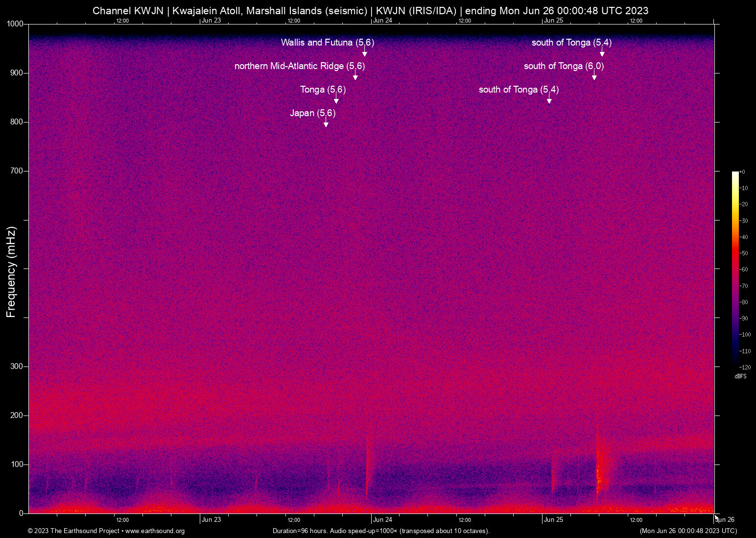Select the Jun 24 date label
Viewport: 756px width, 538px height.
point(383,519)
